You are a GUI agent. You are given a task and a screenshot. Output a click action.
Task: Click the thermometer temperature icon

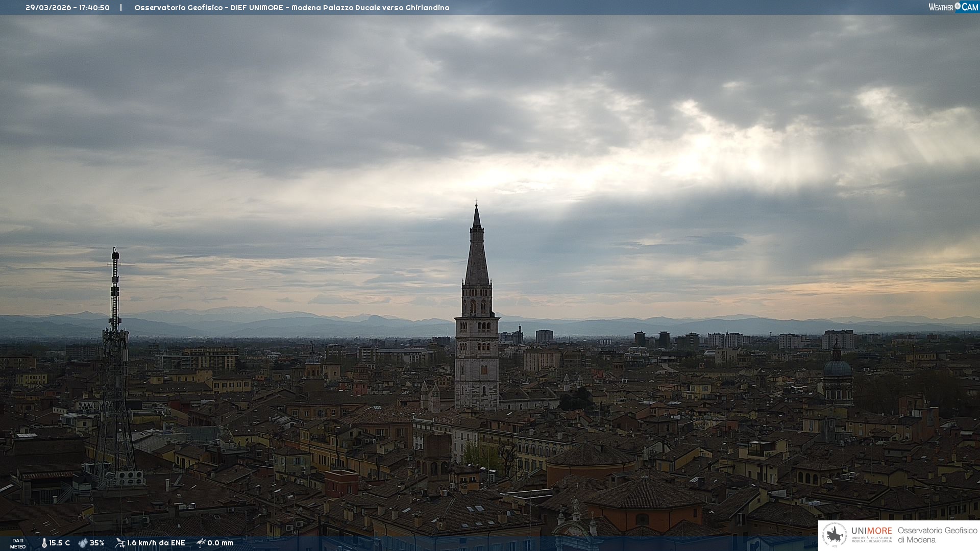44,543
